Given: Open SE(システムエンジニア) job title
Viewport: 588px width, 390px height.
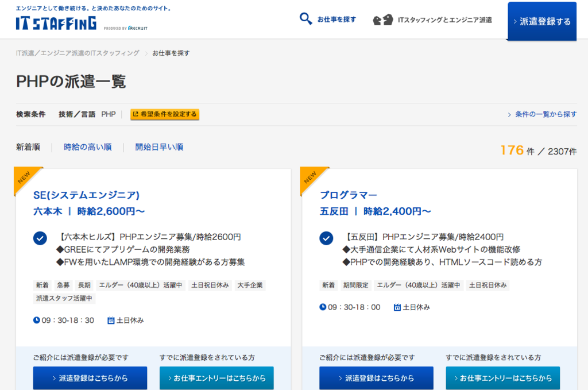Looking at the screenshot, I should pos(86,195).
